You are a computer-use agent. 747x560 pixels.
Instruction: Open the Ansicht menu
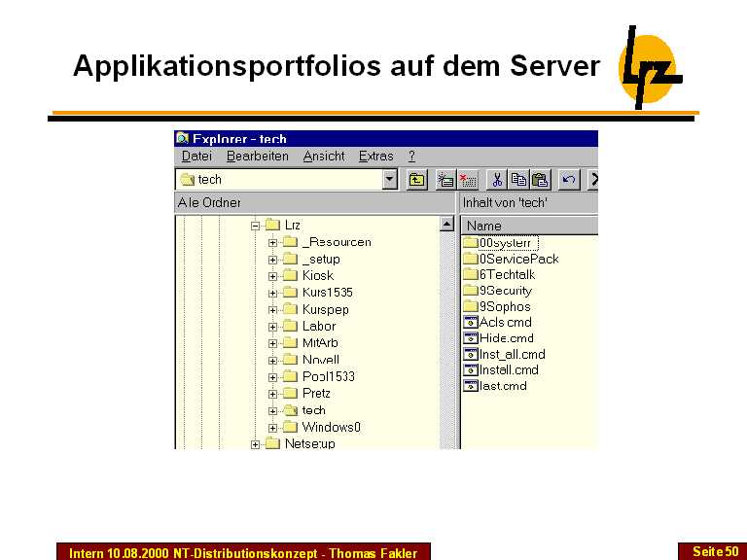[x=323, y=156]
